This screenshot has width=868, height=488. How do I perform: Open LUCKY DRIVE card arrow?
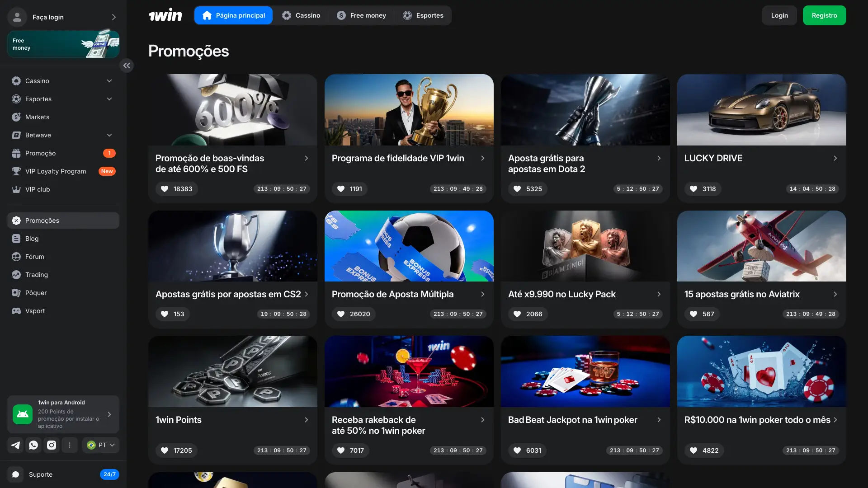click(835, 158)
